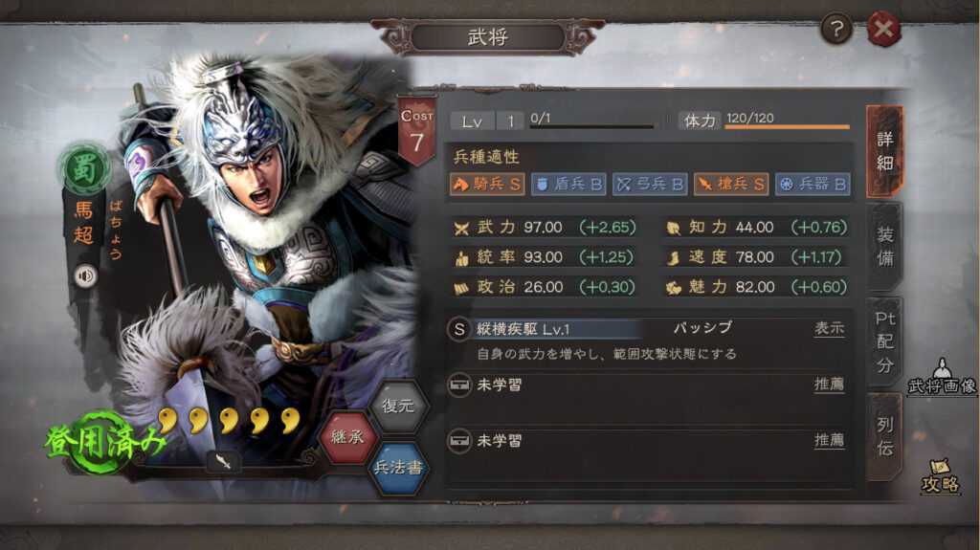Open the Pt配分 point allocation tab
This screenshot has height=550, width=980.
(x=884, y=341)
